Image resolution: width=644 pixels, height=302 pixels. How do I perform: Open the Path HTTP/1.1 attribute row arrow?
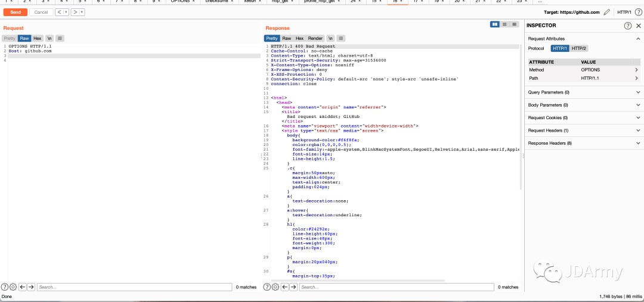[x=637, y=78]
